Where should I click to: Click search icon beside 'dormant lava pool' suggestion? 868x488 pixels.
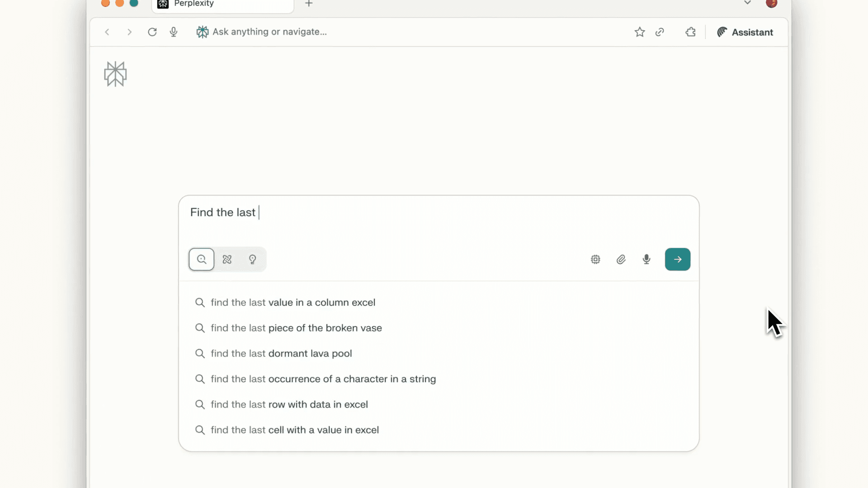pyautogui.click(x=200, y=353)
